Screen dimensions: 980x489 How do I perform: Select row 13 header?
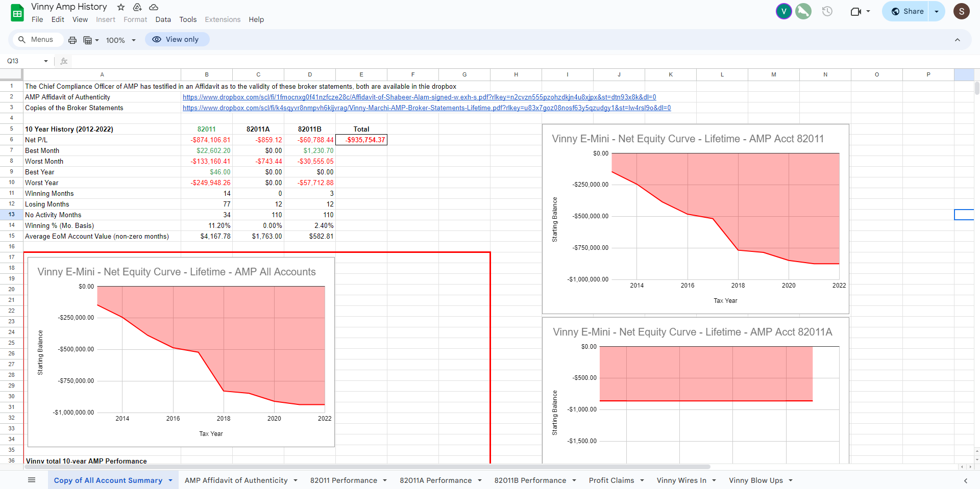click(11, 215)
